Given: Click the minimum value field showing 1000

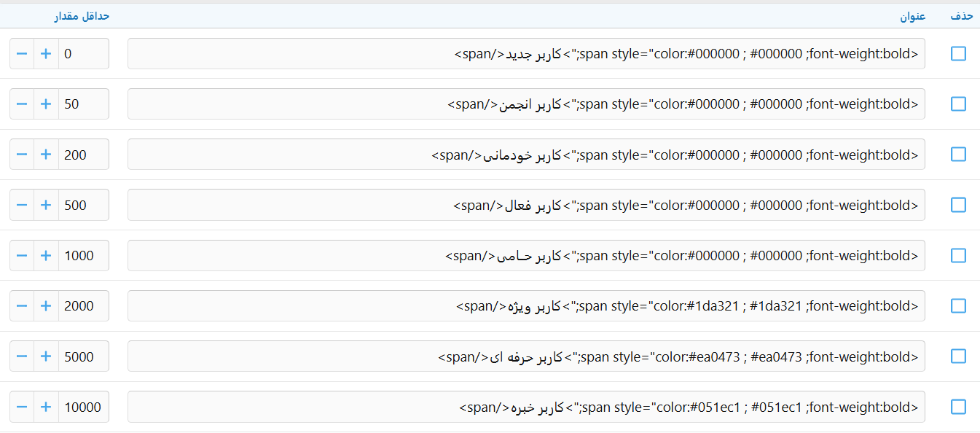Looking at the screenshot, I should tap(84, 255).
